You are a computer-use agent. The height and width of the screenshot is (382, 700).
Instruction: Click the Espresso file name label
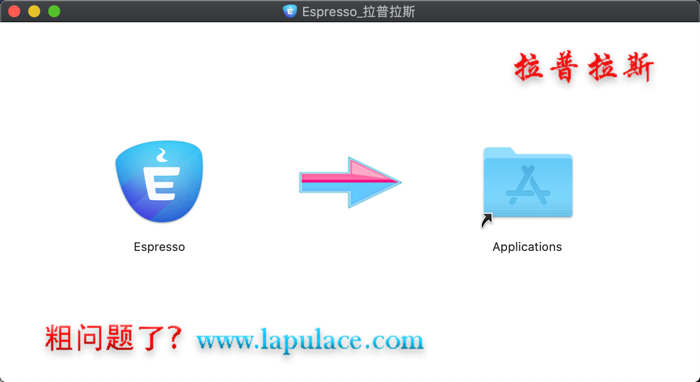pos(159,247)
